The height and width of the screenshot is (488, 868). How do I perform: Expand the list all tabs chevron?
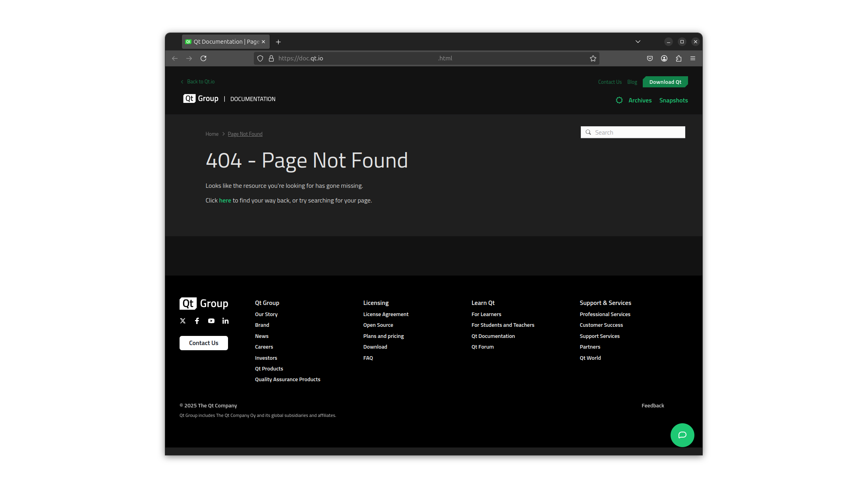638,42
